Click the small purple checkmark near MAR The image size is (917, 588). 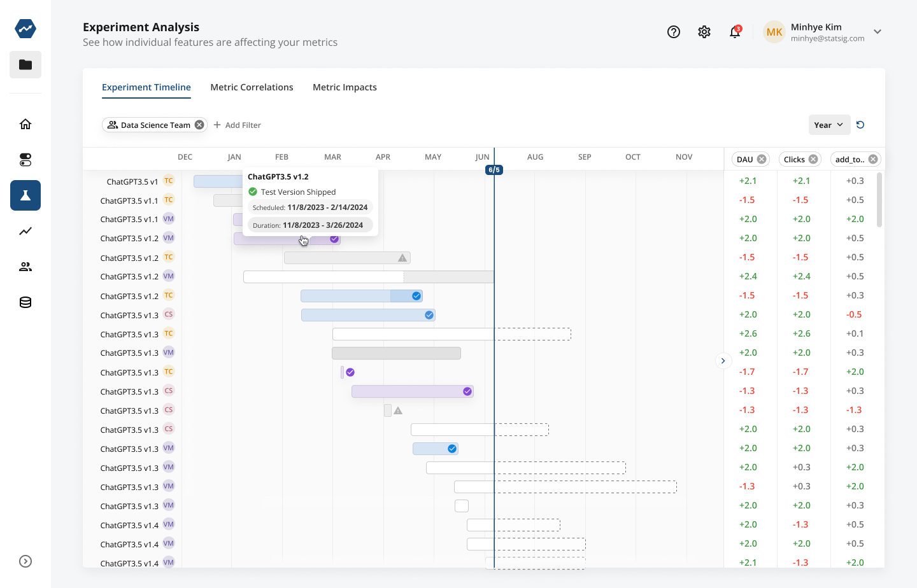coord(350,372)
